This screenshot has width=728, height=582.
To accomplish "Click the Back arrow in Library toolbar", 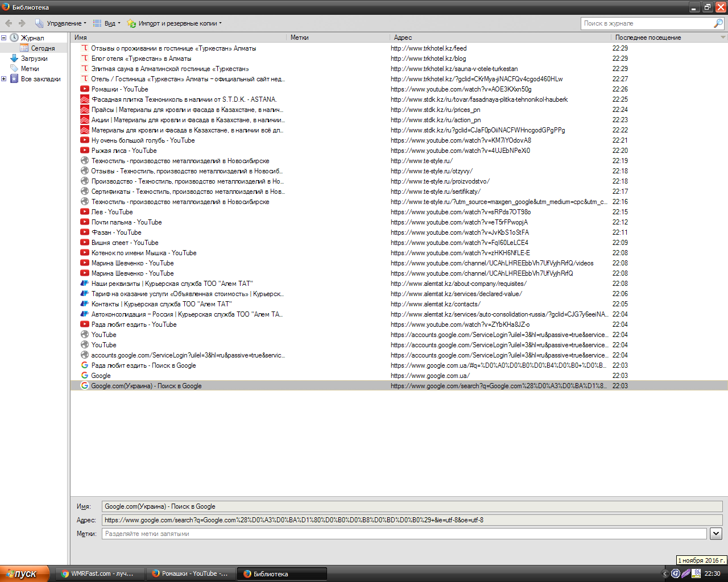I will tap(9, 23).
